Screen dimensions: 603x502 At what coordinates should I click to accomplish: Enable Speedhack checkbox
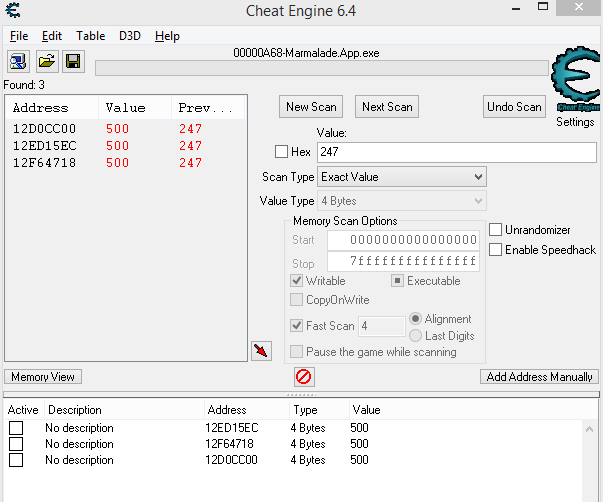coord(495,250)
